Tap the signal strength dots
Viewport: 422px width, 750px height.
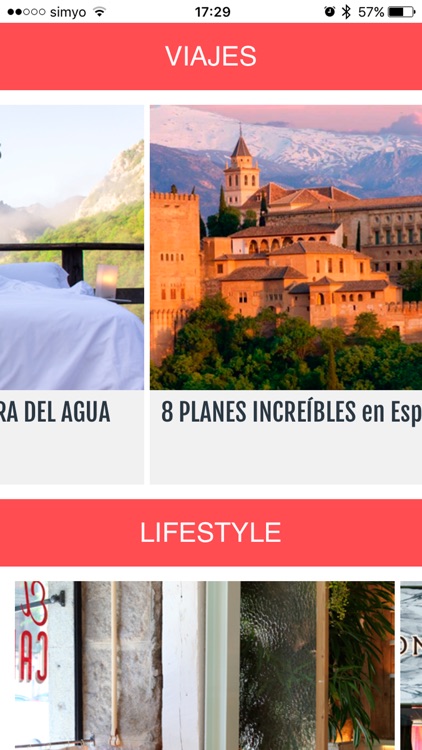(x=26, y=11)
